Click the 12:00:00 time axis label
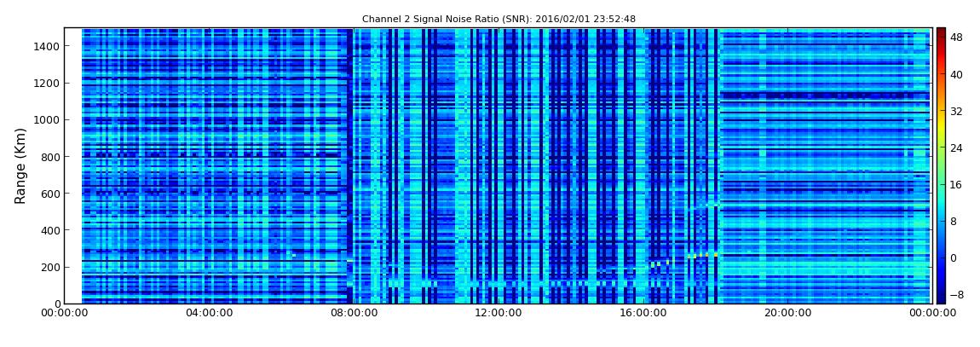The width and height of the screenshot is (980, 347). coord(499,313)
